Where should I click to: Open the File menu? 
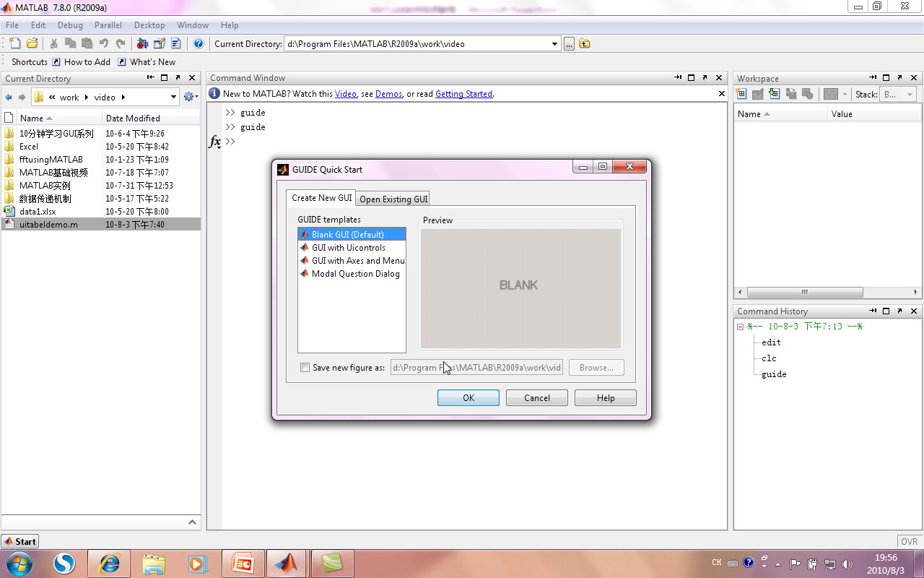click(x=12, y=25)
